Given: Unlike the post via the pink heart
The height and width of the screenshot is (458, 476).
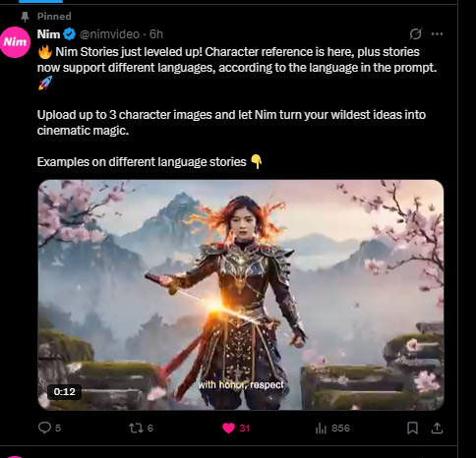Looking at the screenshot, I should 228,428.
